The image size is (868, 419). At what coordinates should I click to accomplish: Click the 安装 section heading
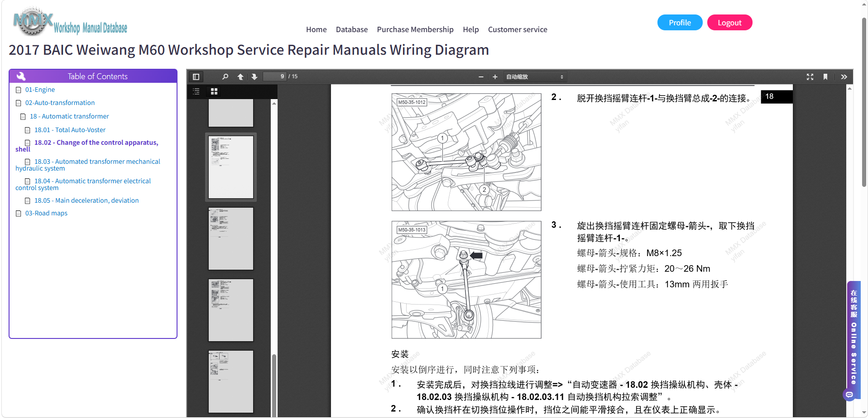point(400,354)
